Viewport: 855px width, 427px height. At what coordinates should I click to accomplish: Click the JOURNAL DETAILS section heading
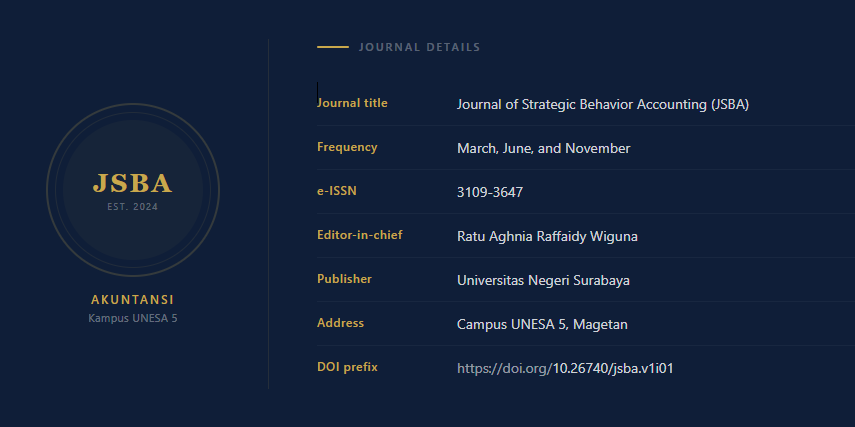coord(419,47)
